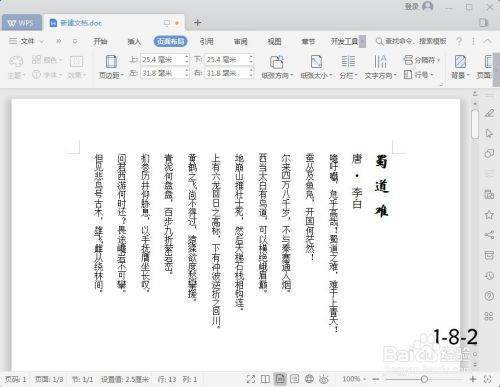500x387 pixels.
Task: Expand quick access toolbar overflow arrows
Action: 59,41
